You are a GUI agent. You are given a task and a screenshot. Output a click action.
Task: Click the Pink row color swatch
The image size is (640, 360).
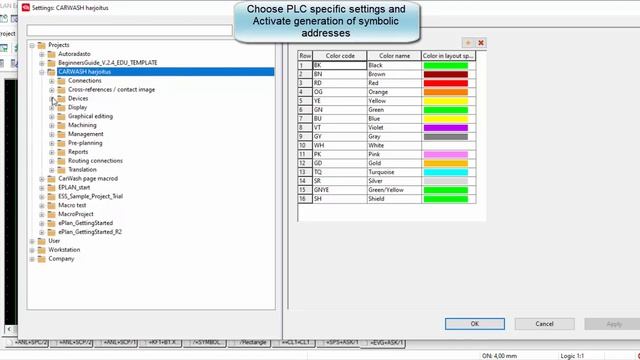(446, 154)
